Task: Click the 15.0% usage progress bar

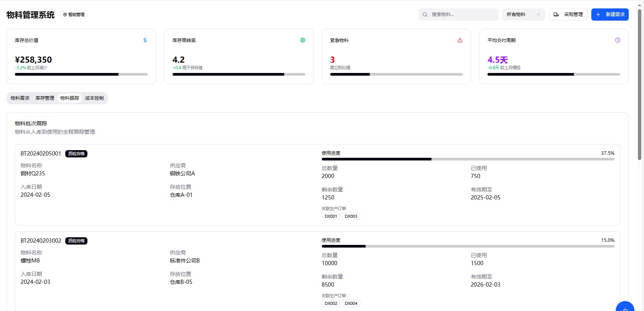Action: tap(468, 246)
